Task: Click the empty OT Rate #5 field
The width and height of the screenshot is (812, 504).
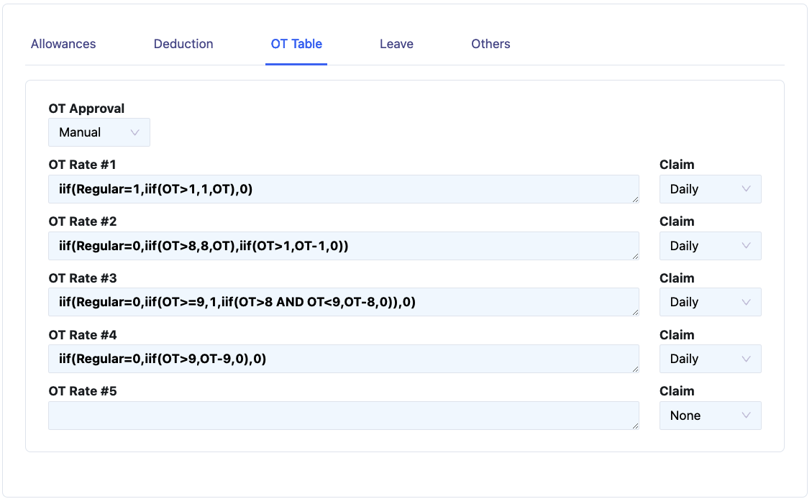Action: coord(343,416)
